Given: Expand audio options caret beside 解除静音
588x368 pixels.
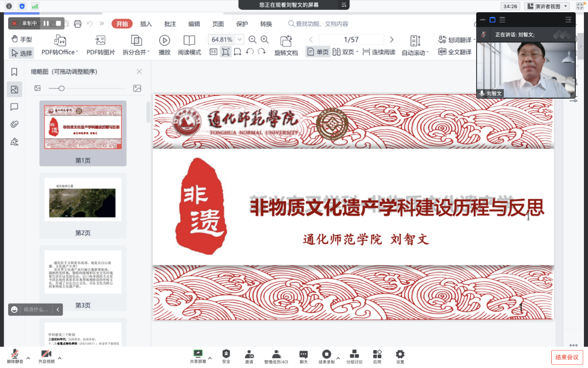Looking at the screenshot, I should [28, 358].
